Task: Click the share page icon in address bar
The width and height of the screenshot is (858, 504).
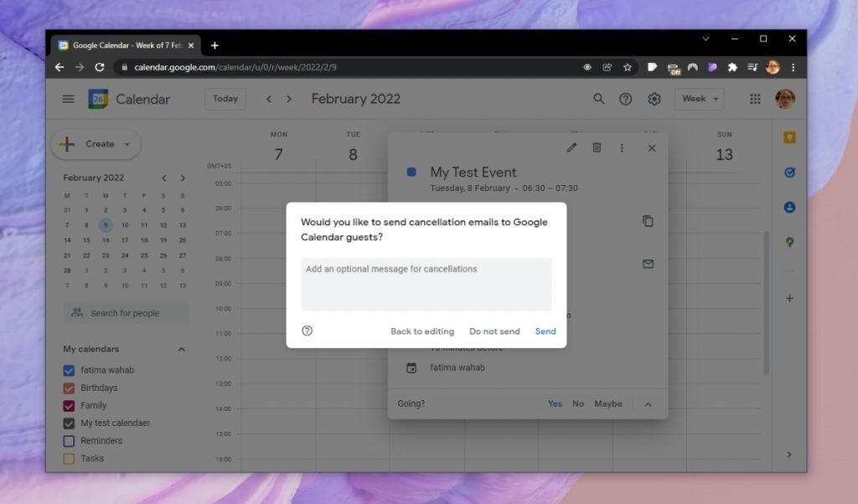Action: pos(607,67)
